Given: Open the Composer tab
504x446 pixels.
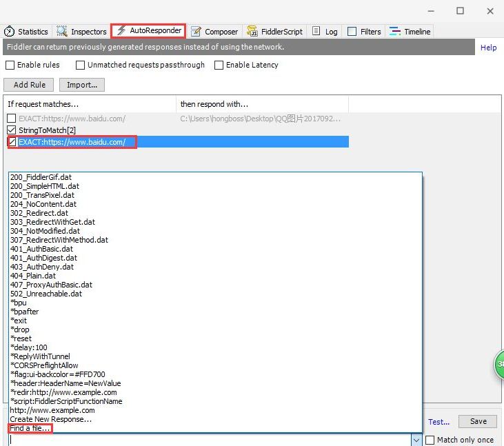Looking at the screenshot, I should click(x=214, y=32).
